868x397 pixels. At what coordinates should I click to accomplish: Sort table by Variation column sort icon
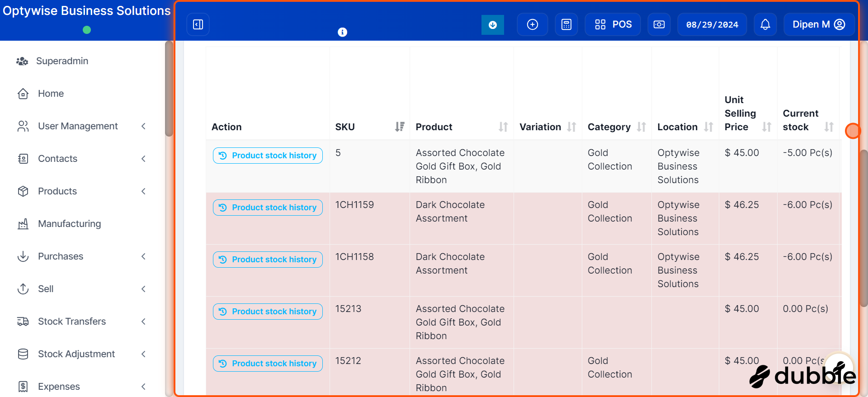571,127
